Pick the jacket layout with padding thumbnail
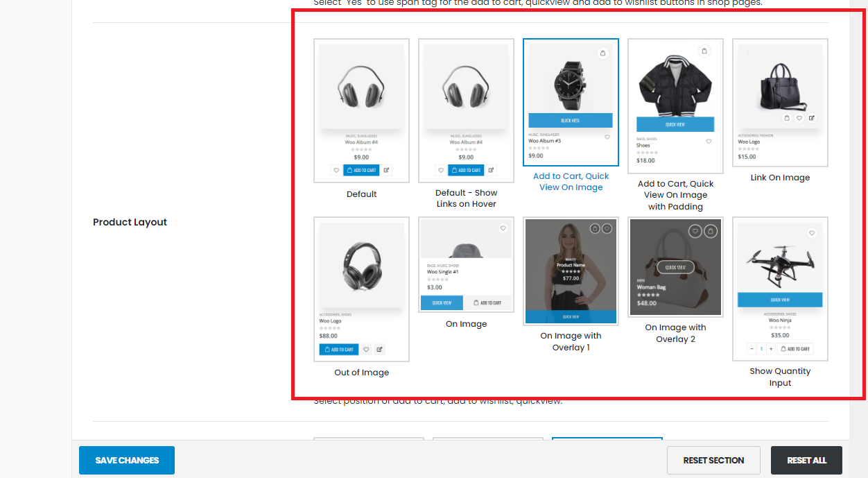This screenshot has width=868, height=478. point(675,105)
